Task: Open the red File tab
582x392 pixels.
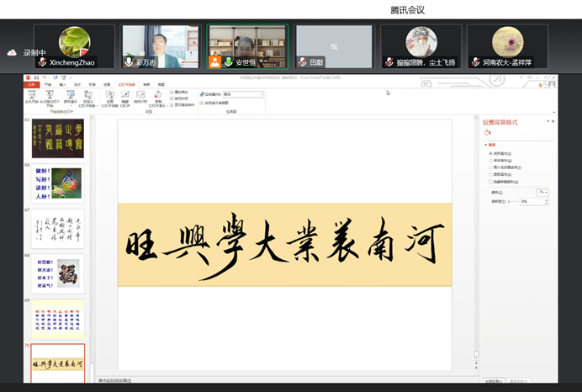Action: [x=30, y=84]
